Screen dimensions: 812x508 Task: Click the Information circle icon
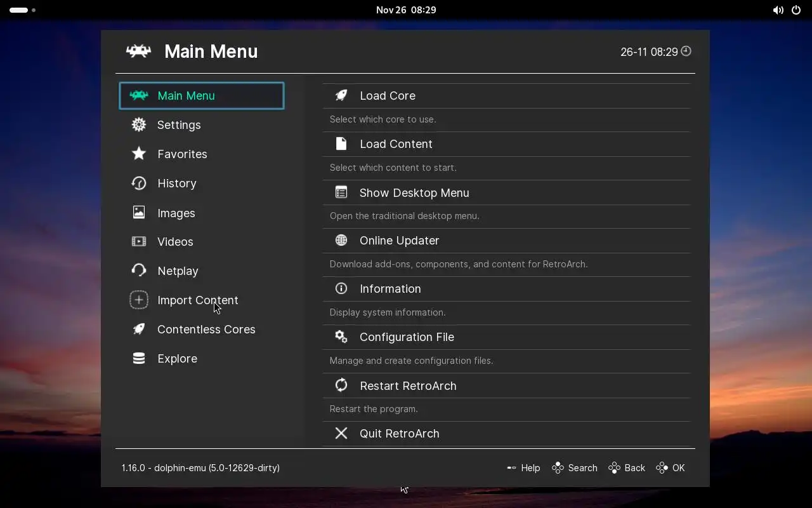coord(341,288)
